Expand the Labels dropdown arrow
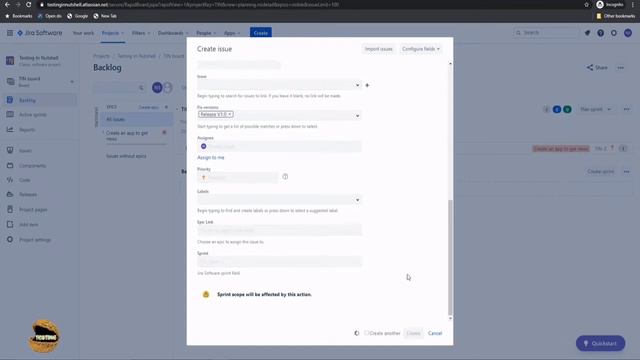This screenshot has height=360, width=640. (357, 200)
